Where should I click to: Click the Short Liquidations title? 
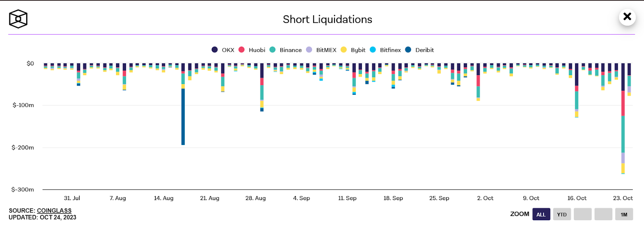327,19
